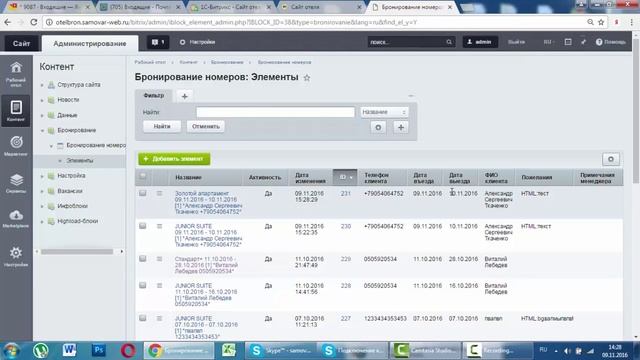Viewport: 640px width, 360px height.
Task: Click the Отменить button
Action: tap(206, 127)
